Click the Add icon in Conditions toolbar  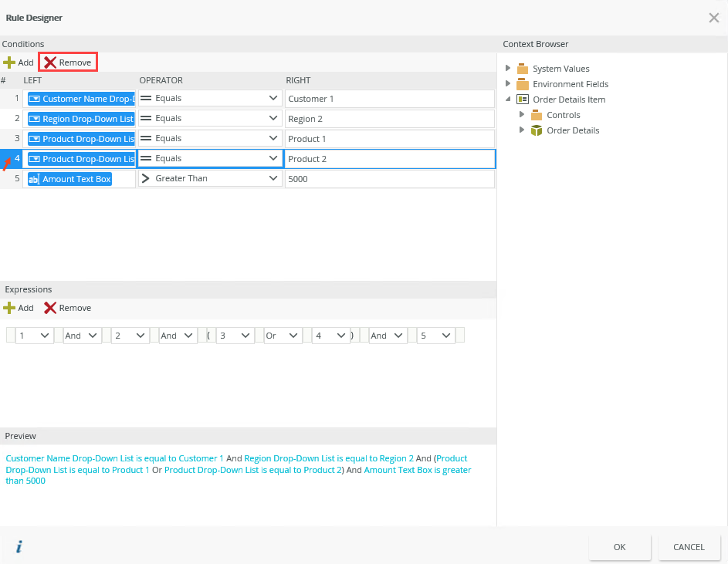[9, 62]
